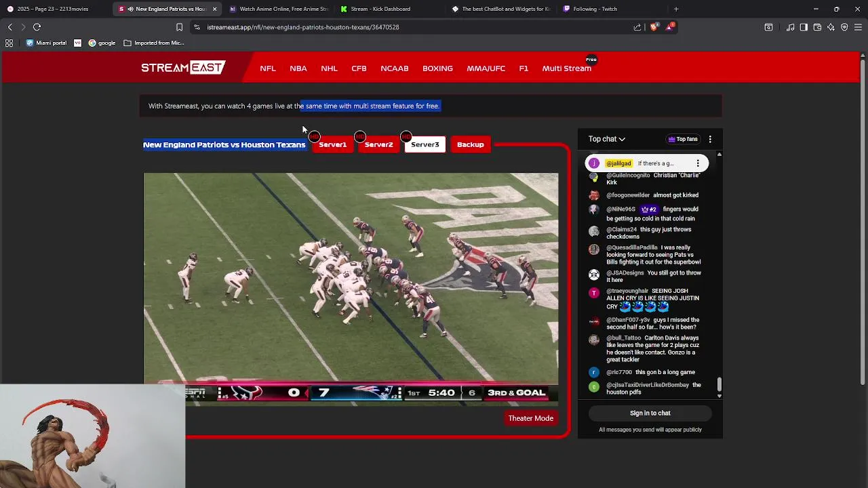Click the @Claims24 chat username

click(x=622, y=230)
